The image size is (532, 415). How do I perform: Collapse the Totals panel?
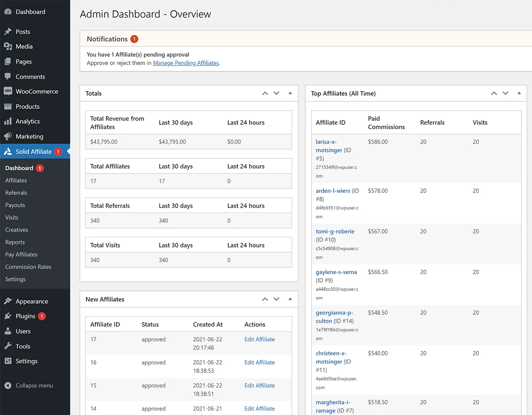[290, 93]
